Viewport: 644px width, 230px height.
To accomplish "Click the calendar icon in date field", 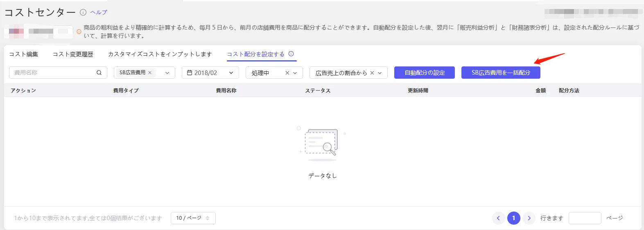I will 190,73.
